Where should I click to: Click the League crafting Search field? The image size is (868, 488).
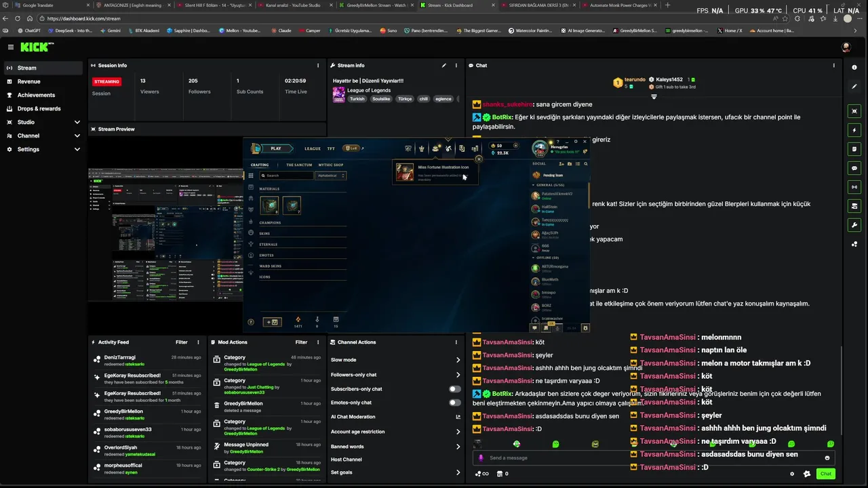point(287,176)
